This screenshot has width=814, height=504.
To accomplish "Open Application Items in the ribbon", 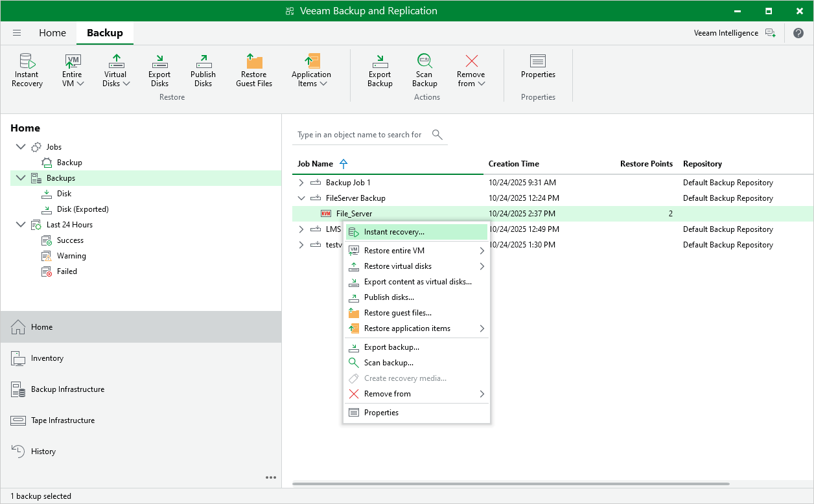I will click(x=311, y=70).
